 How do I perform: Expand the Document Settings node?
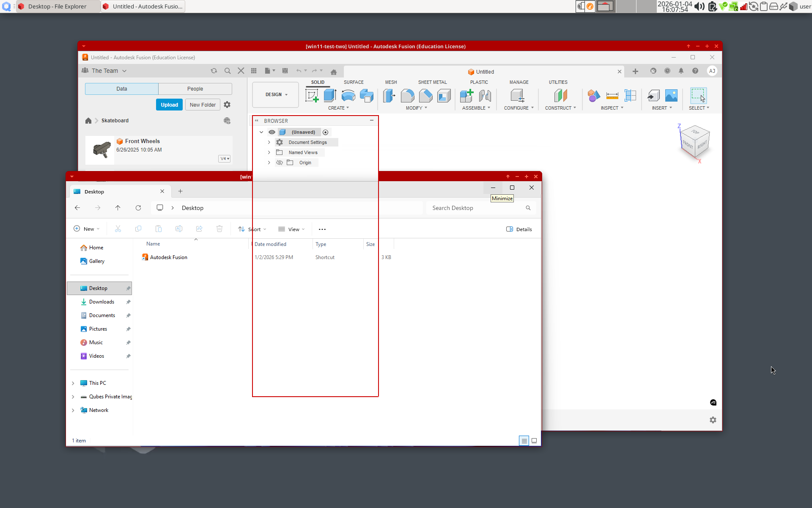[x=269, y=142]
